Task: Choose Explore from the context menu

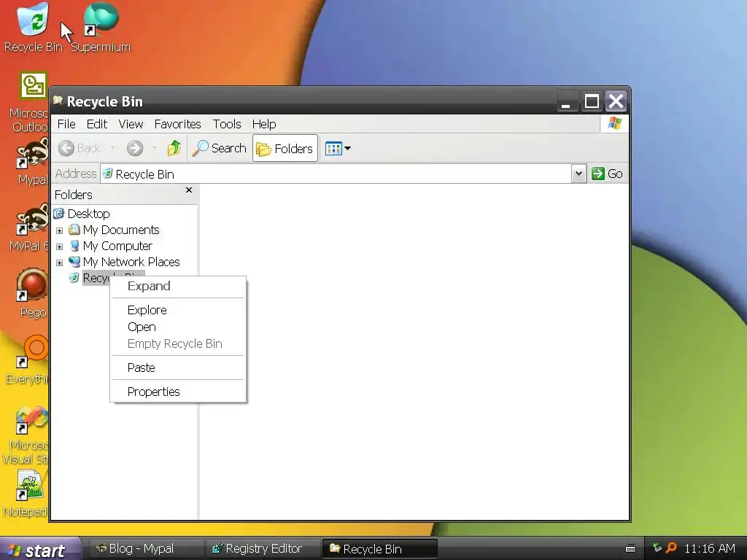Action: (178, 310)
